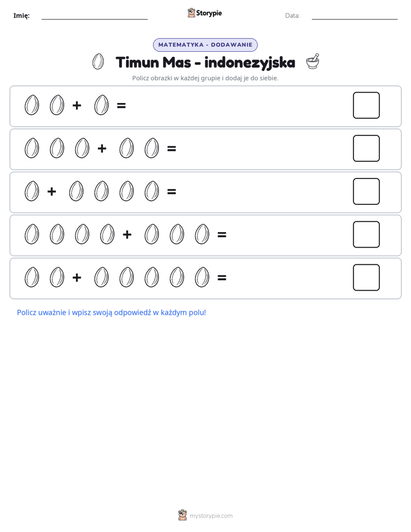The image size is (411, 532).
Task: Click the answer box in third row
Action: click(366, 191)
